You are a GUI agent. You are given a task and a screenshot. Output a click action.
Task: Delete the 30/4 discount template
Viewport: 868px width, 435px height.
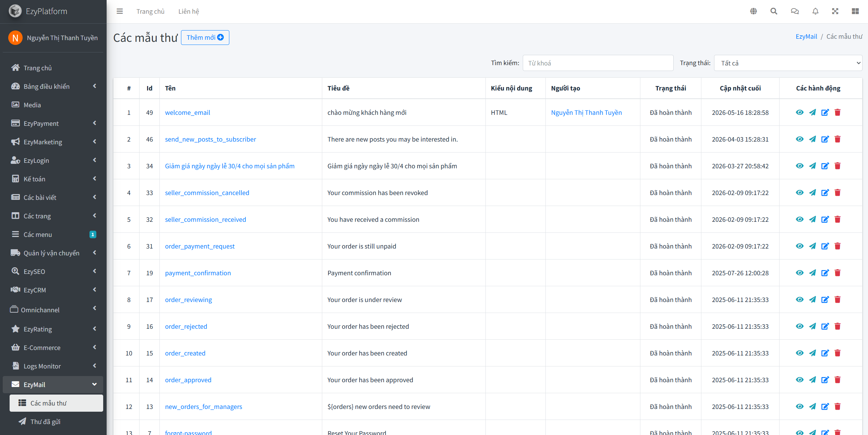[x=837, y=166]
